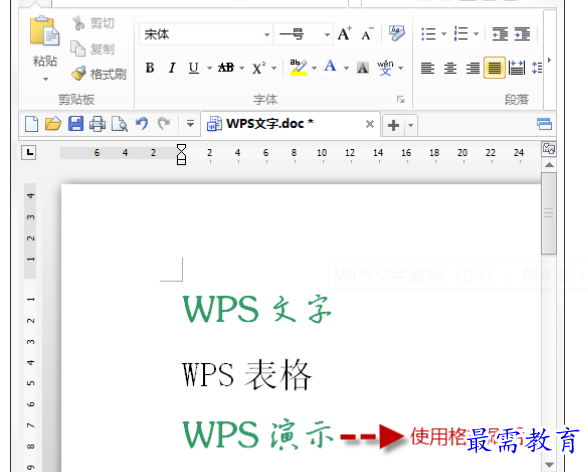Open phonetic guide dropdown arrow
This screenshot has height=472, width=588.
(x=401, y=68)
